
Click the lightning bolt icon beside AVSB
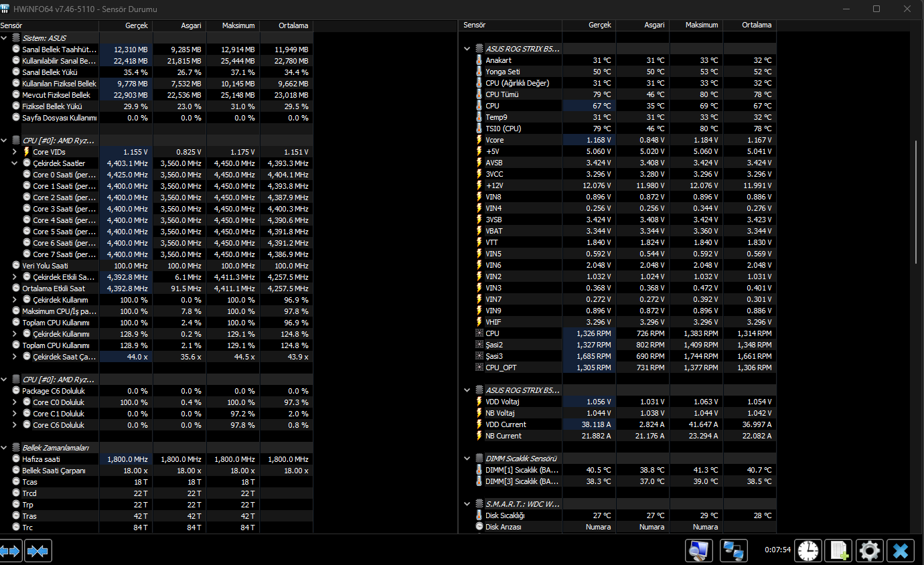coord(479,163)
